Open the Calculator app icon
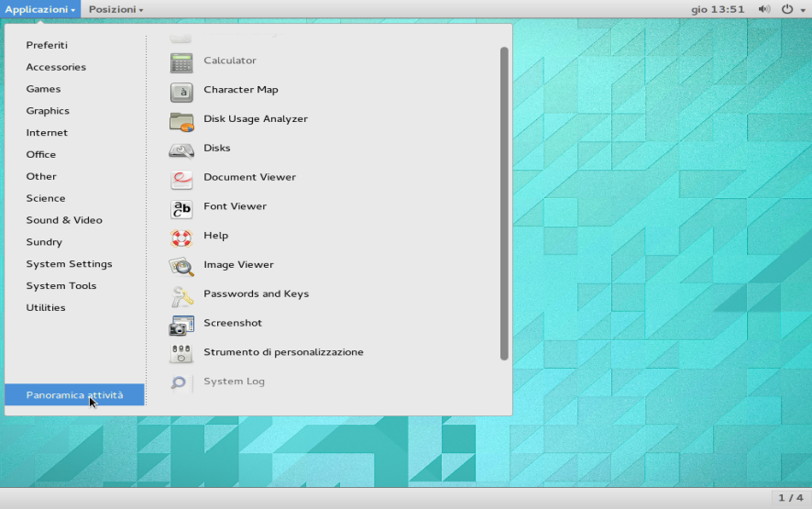The width and height of the screenshot is (812, 509). point(181,61)
